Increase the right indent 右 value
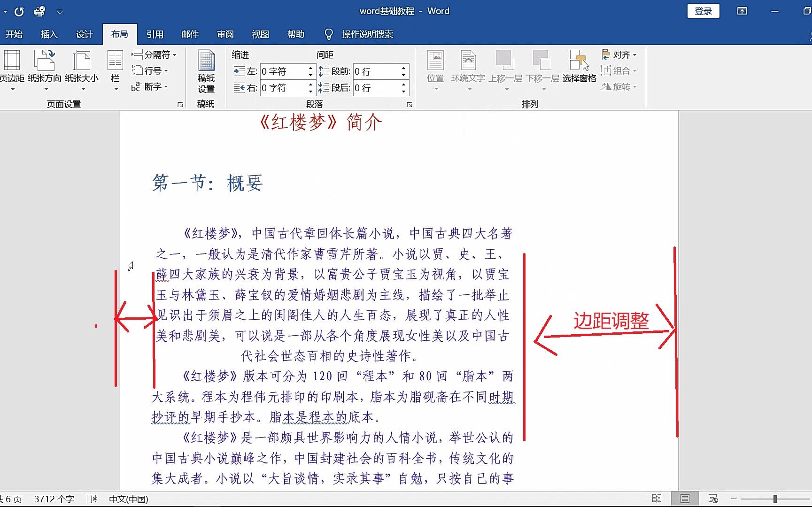Screen dimensions: 812x507 310,84
